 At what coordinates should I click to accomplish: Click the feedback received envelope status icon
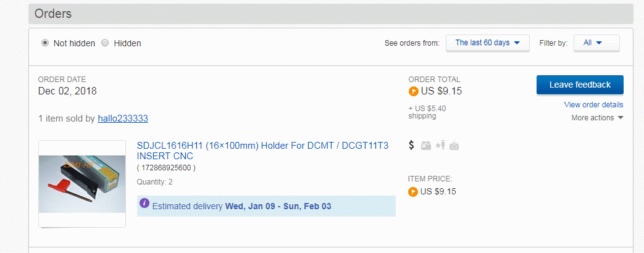point(454,146)
